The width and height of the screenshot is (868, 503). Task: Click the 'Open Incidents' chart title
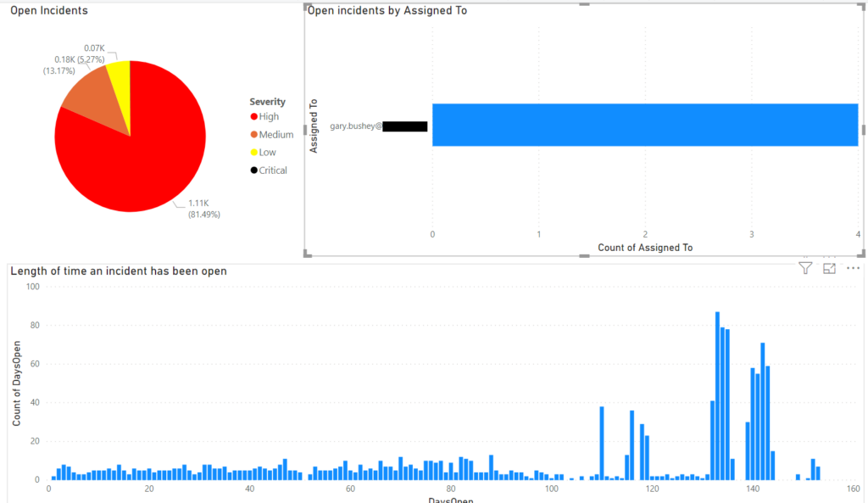click(49, 10)
